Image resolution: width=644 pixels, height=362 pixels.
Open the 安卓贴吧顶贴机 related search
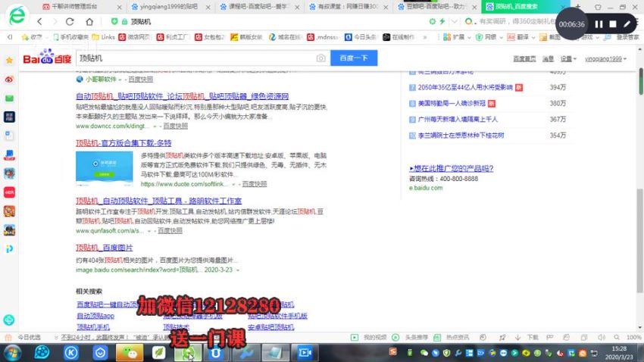click(x=270, y=327)
